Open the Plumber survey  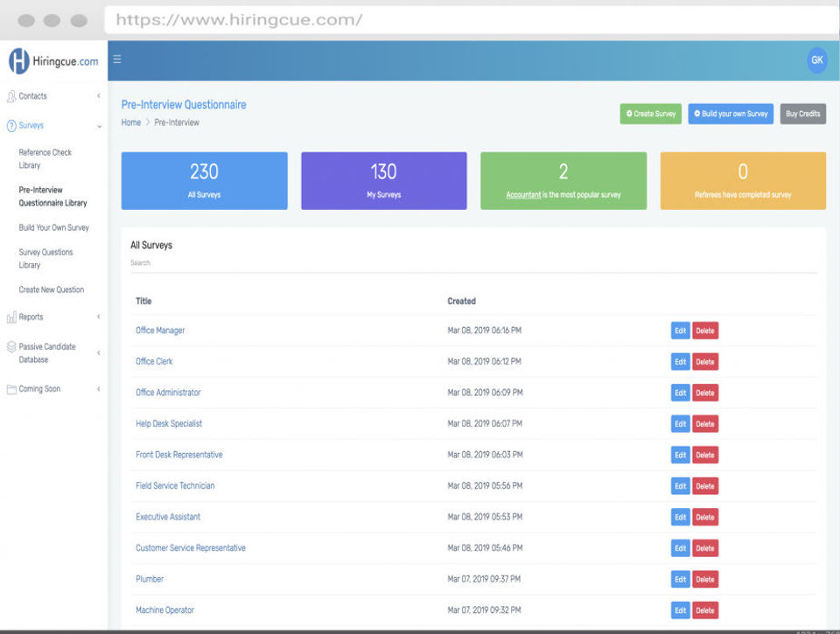(x=150, y=579)
